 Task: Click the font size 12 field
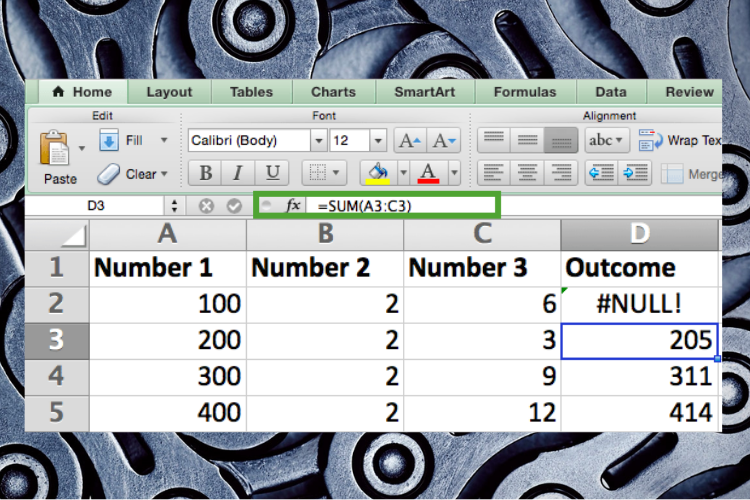pos(349,141)
